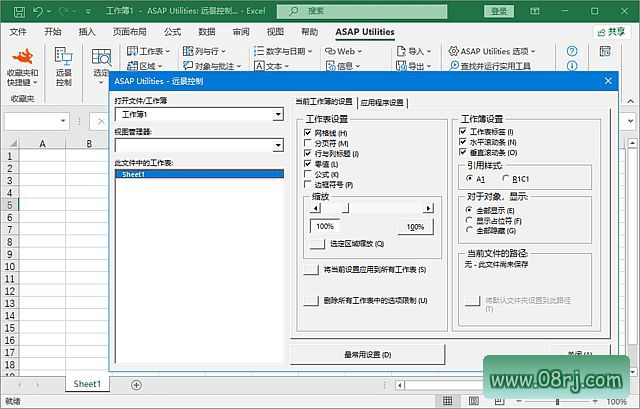This screenshot has height=409, width=640.
Task: Open the 对象与批注 ribbon menu
Action: [212, 66]
